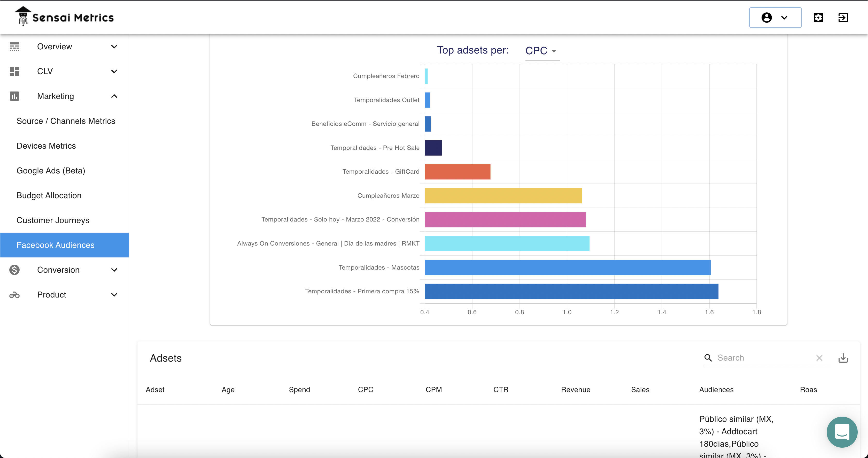This screenshot has width=868, height=458.
Task: Click the logout exit icon
Action: click(843, 18)
